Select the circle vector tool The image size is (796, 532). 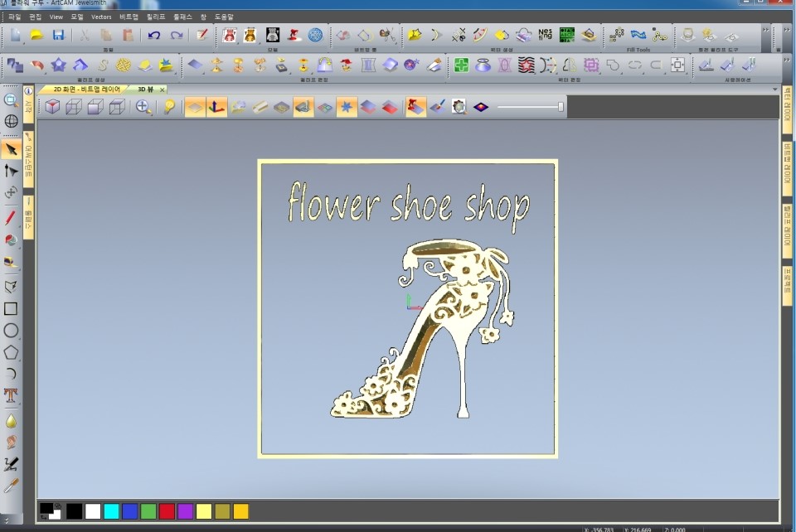(11, 331)
